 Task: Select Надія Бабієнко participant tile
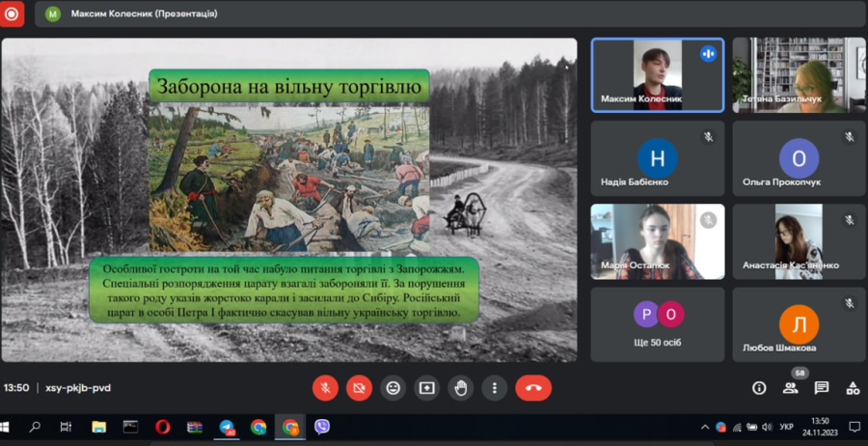(658, 158)
